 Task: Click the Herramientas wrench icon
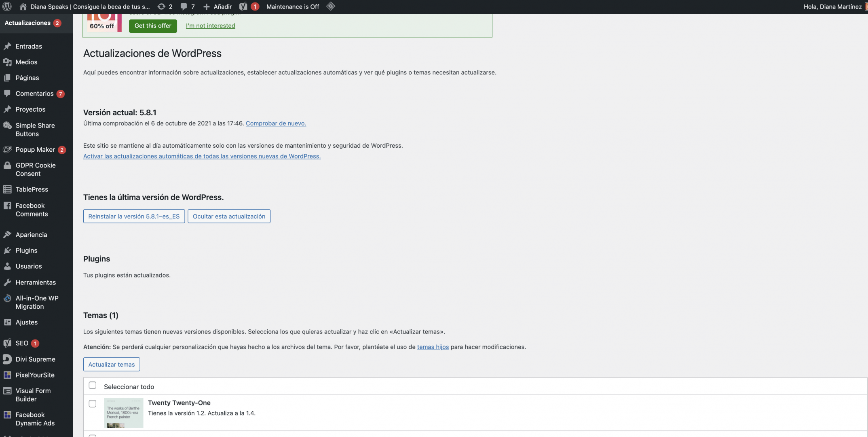[7, 282]
